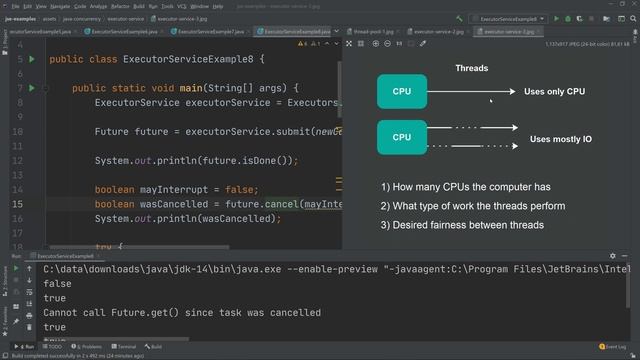Open the TODO tool window button
The width and height of the screenshot is (640, 360).
[x=52, y=347]
